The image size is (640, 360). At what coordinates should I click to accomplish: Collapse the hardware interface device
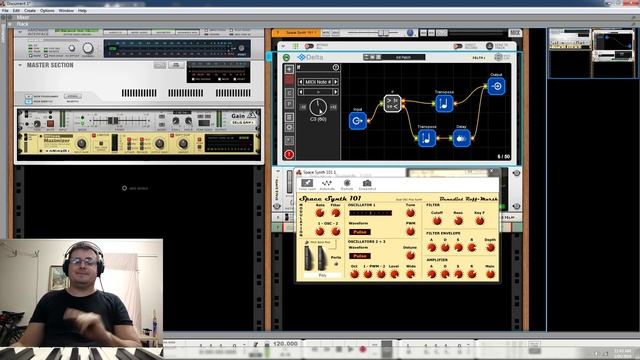pos(20,32)
